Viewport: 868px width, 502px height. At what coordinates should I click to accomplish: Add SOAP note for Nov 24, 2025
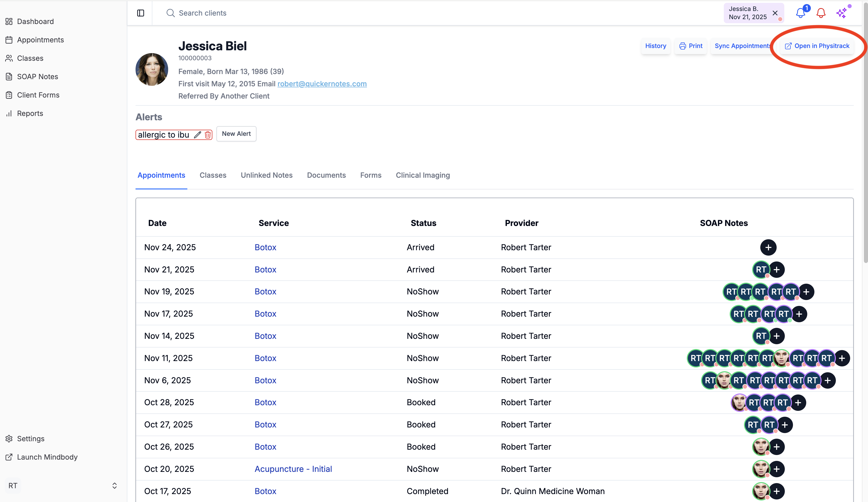click(x=768, y=247)
